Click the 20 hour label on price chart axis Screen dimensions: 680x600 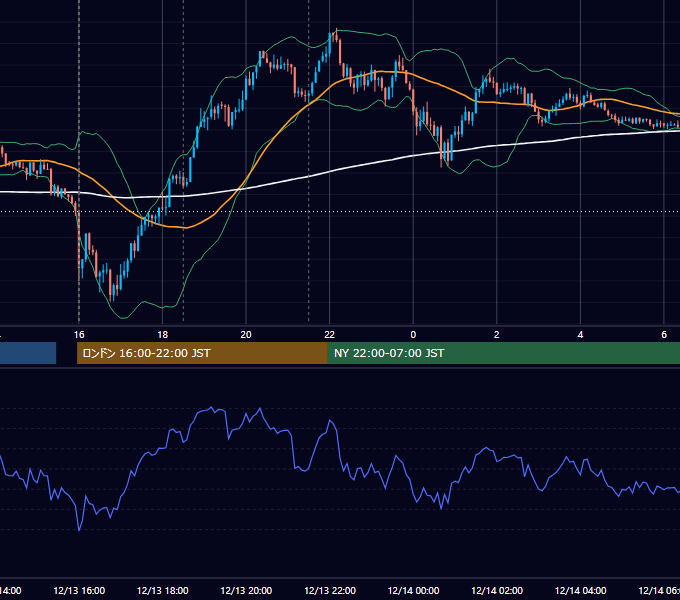[246, 335]
